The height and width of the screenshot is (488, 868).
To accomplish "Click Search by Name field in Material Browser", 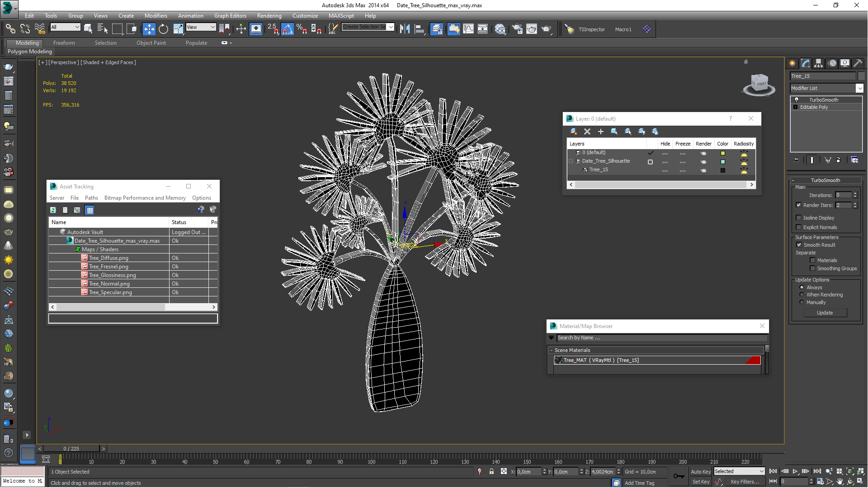I will point(656,337).
